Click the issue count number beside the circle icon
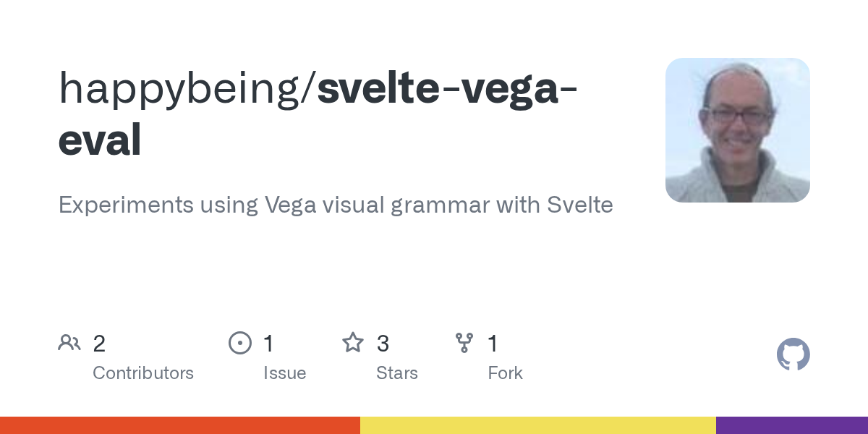Screen dimensions: 868x434 coord(268,344)
